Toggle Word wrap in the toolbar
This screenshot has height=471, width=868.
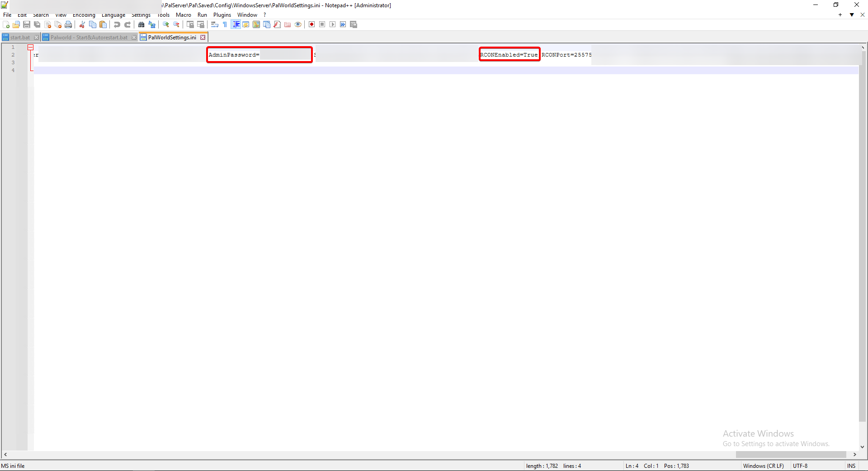point(215,24)
